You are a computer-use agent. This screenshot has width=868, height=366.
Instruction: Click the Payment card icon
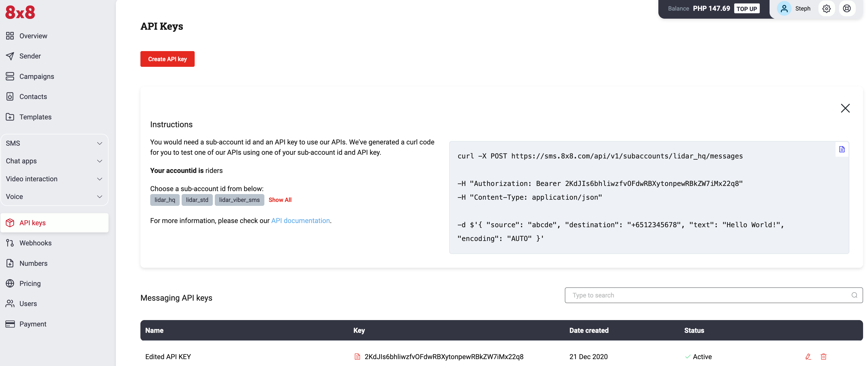coord(10,324)
